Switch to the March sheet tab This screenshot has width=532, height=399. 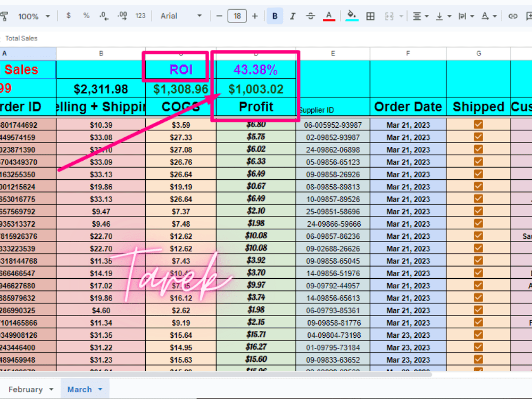point(79,389)
